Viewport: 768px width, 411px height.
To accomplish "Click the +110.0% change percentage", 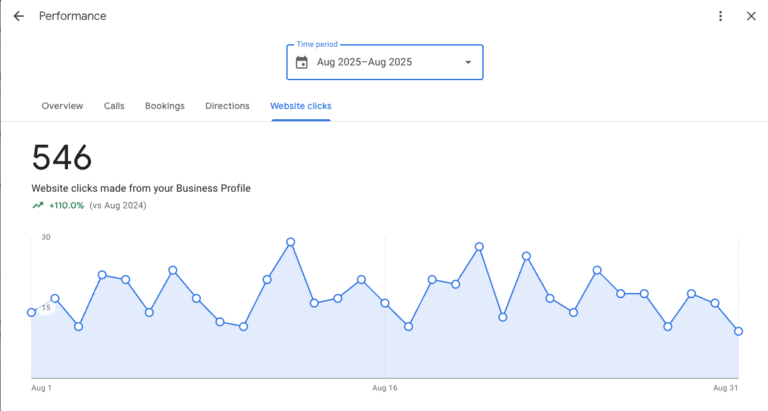I will pyautogui.click(x=65, y=205).
